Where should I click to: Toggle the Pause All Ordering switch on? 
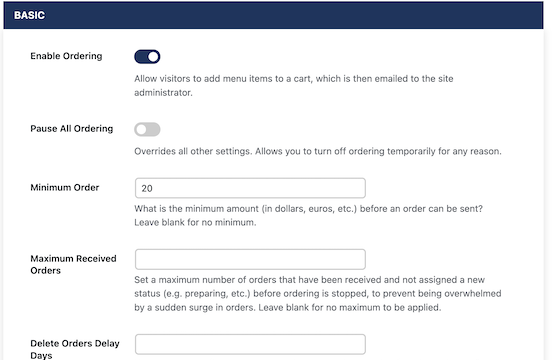point(147,129)
